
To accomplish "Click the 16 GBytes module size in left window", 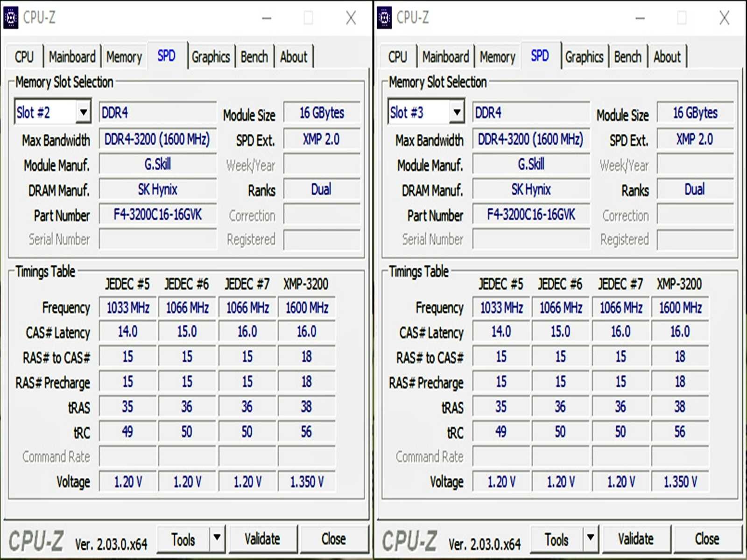I will 322,113.
